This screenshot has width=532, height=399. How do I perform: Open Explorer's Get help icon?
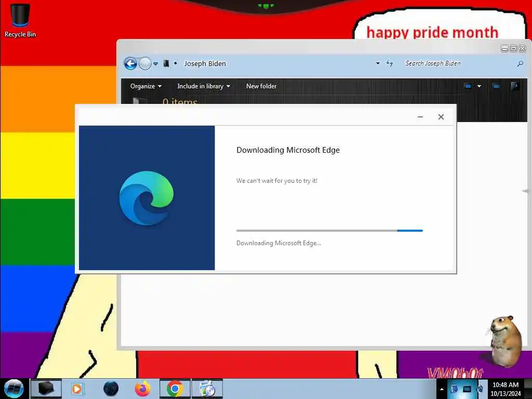point(515,86)
